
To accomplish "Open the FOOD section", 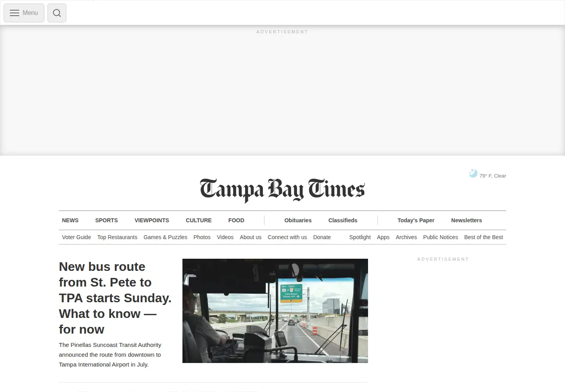I will (x=236, y=220).
